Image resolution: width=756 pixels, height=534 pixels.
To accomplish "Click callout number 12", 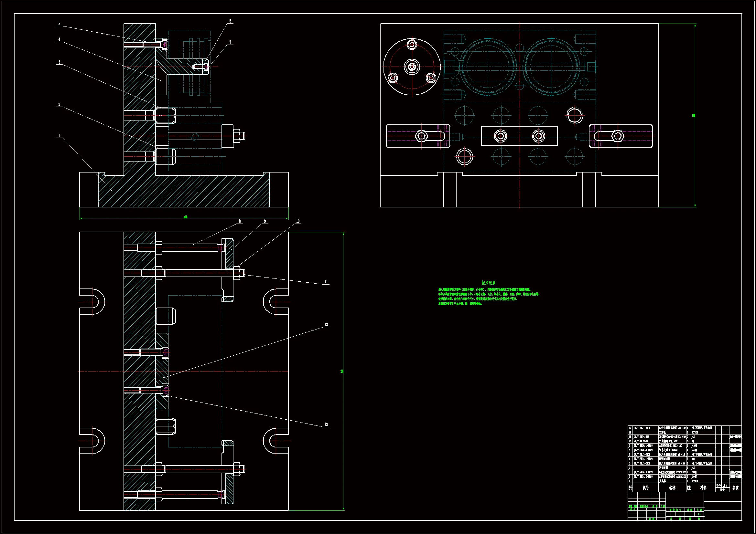I will 326,325.
